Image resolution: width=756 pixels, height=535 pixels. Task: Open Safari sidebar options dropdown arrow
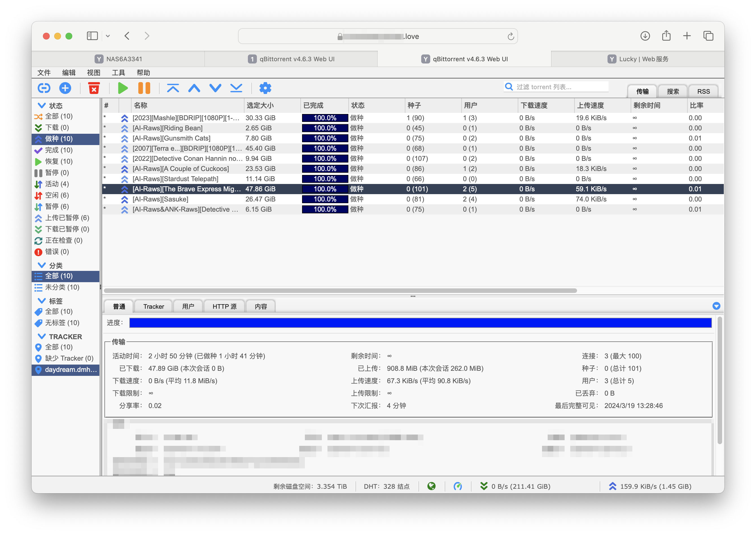tap(108, 36)
